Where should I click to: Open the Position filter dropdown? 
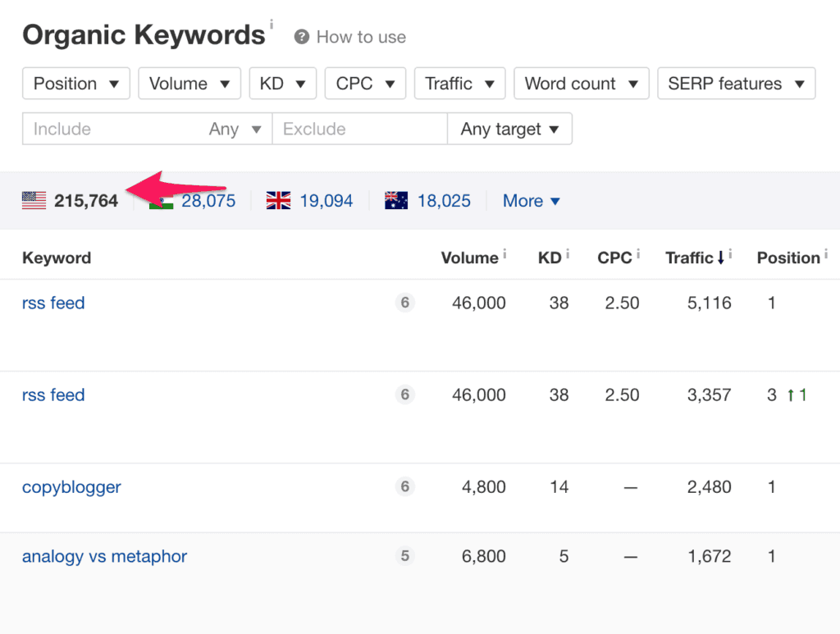tap(75, 83)
